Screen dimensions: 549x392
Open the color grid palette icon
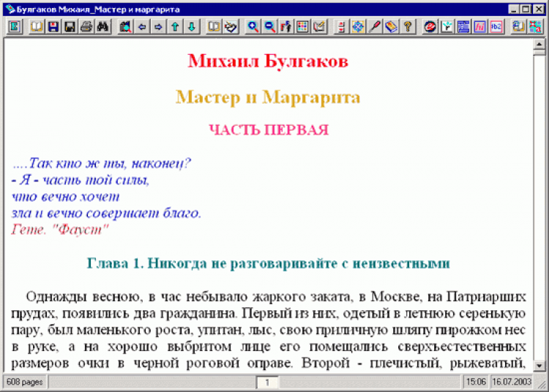302,26
